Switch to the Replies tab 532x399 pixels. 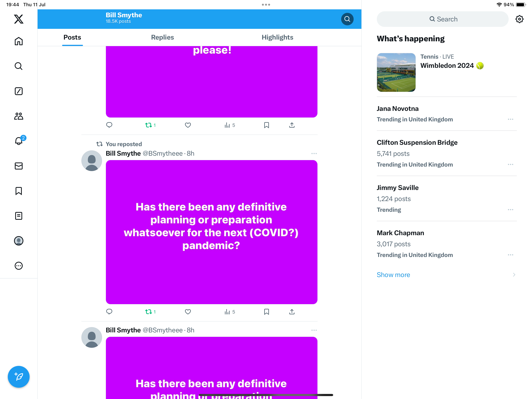pyautogui.click(x=162, y=37)
